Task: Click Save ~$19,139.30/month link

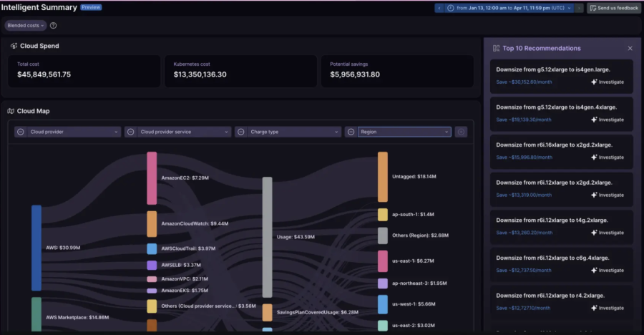Action: tap(524, 120)
